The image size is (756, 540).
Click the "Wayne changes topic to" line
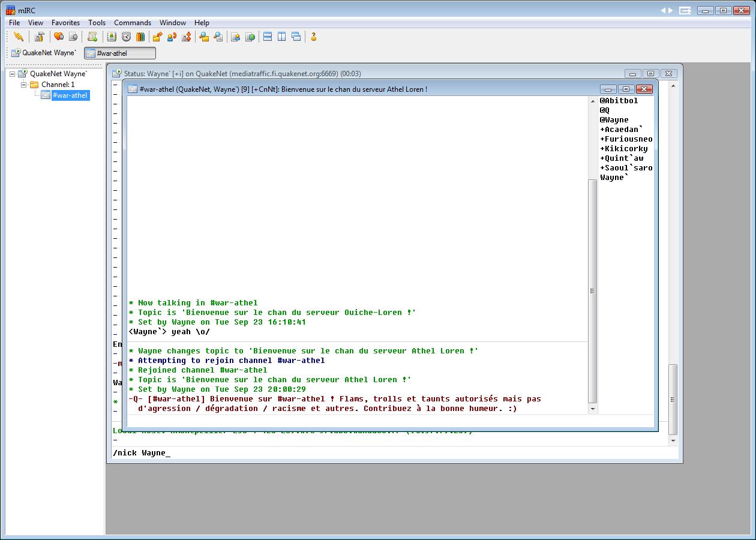pyautogui.click(x=304, y=351)
